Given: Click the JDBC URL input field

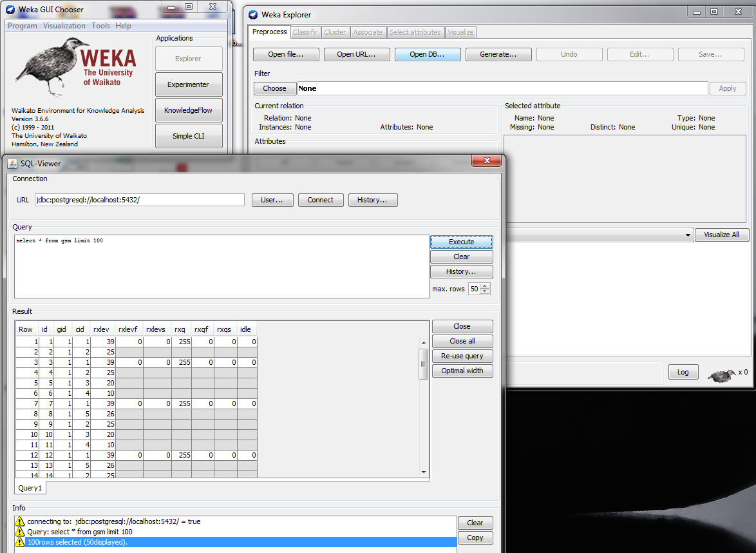Looking at the screenshot, I should pyautogui.click(x=139, y=200).
